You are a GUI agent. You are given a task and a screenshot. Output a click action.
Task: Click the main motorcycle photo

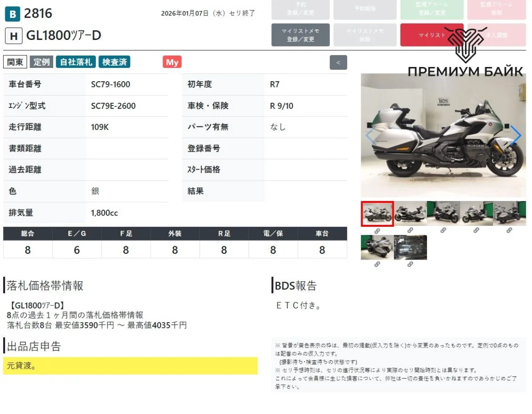443,135
